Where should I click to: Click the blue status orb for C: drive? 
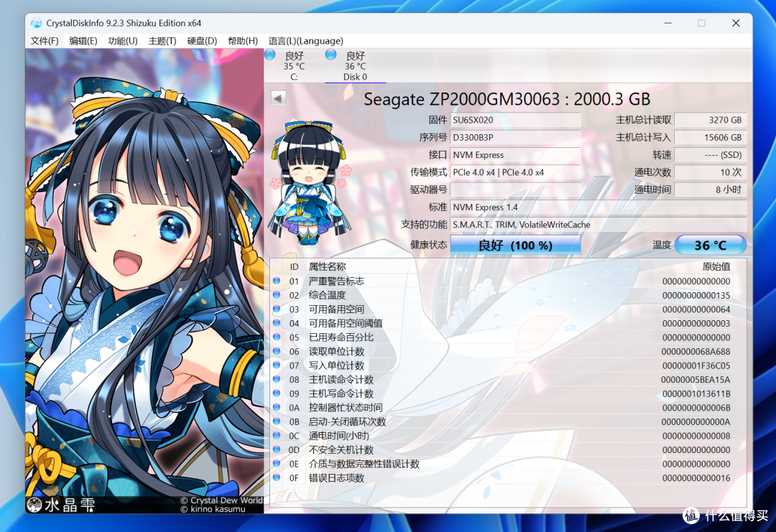click(x=269, y=55)
